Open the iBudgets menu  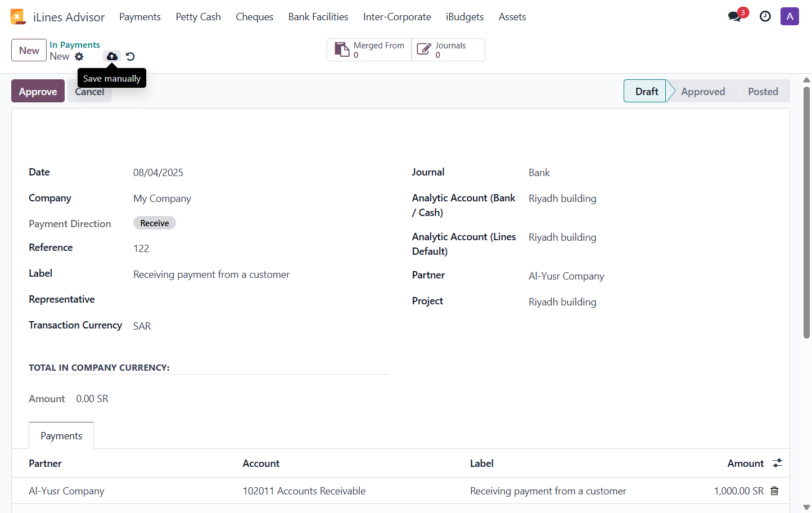(x=464, y=17)
